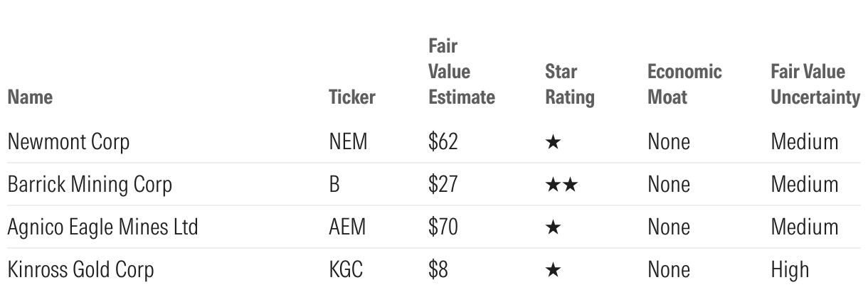This screenshot has width=868, height=297.
Task: Click the Star Rating column header
Action: pos(569,84)
